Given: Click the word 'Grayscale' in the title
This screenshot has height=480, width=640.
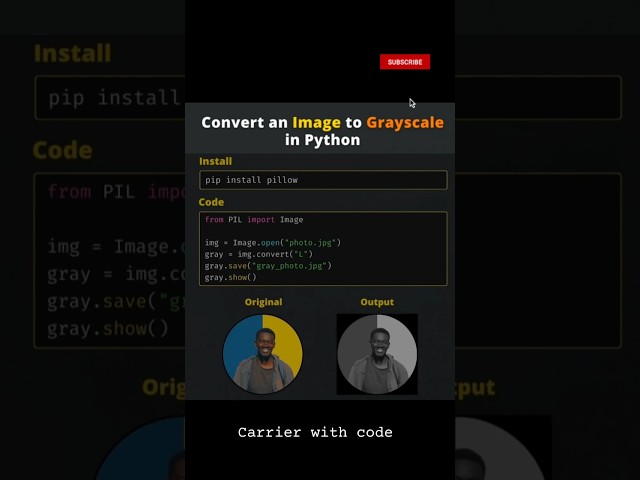Looking at the screenshot, I should point(404,122).
